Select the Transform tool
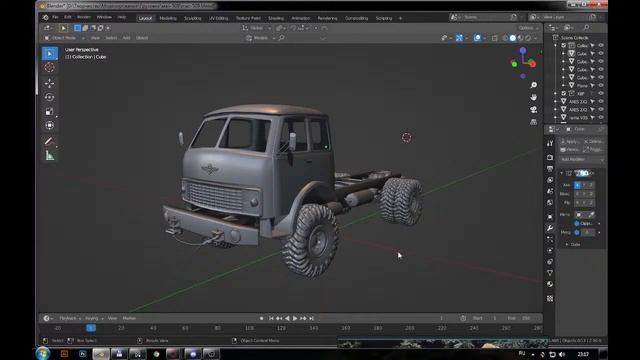This screenshot has width=640, height=360. point(49,125)
